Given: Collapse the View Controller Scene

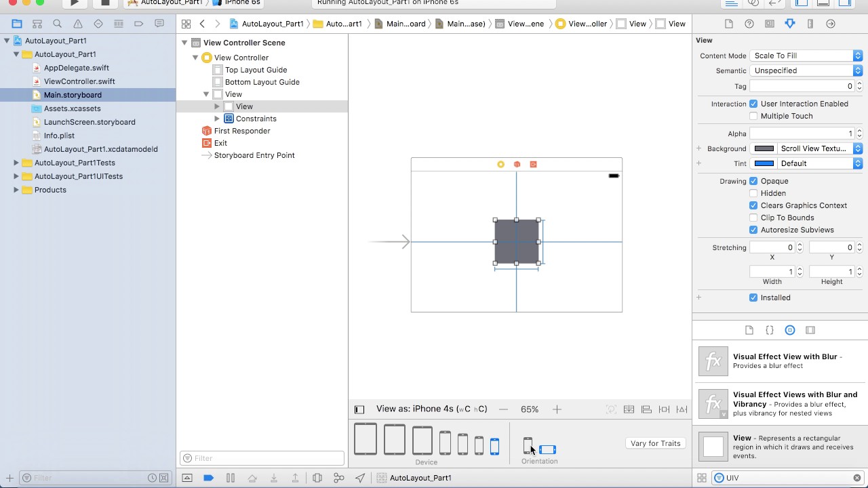Looking at the screenshot, I should click(x=184, y=43).
